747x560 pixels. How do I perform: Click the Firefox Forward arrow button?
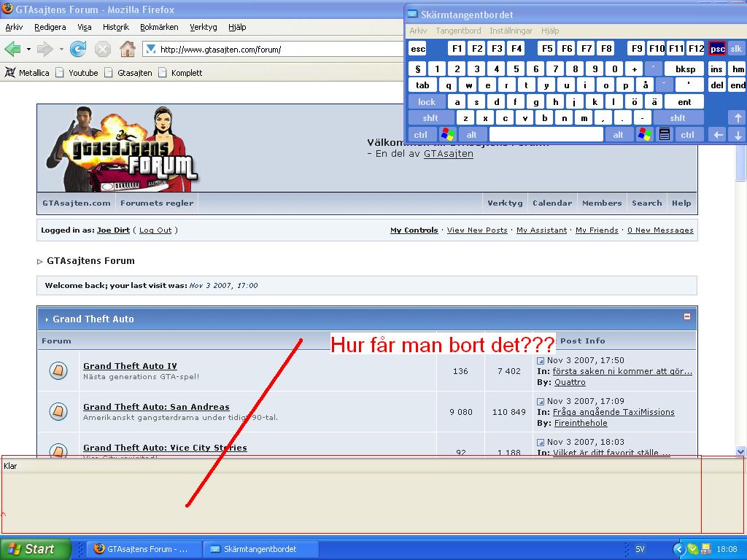point(44,49)
